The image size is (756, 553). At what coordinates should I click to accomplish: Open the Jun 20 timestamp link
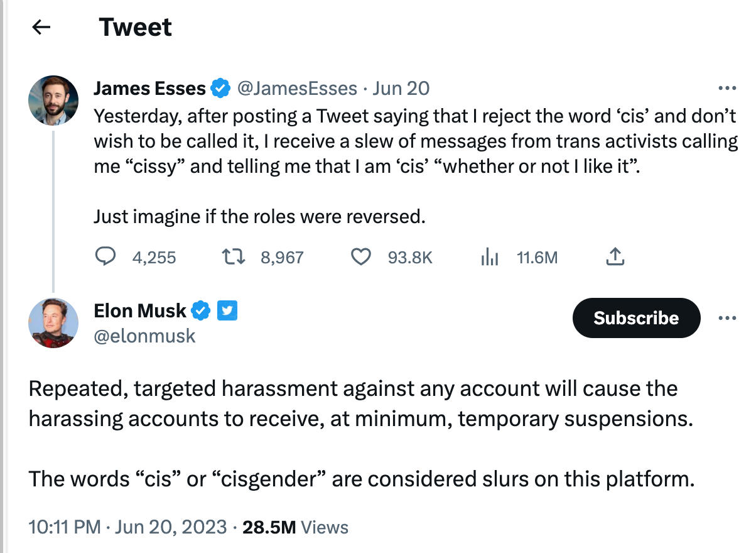click(x=401, y=89)
